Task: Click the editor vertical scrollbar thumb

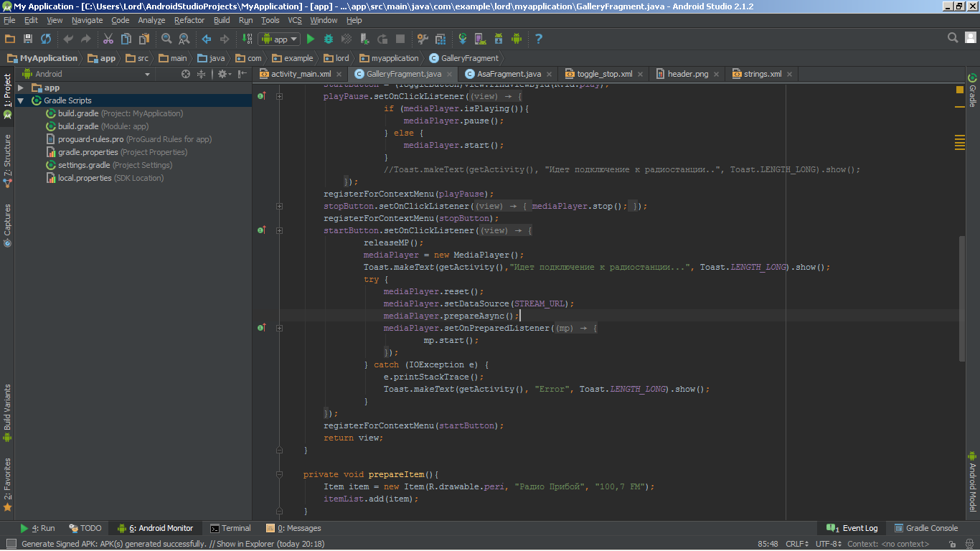Action: click(x=962, y=298)
